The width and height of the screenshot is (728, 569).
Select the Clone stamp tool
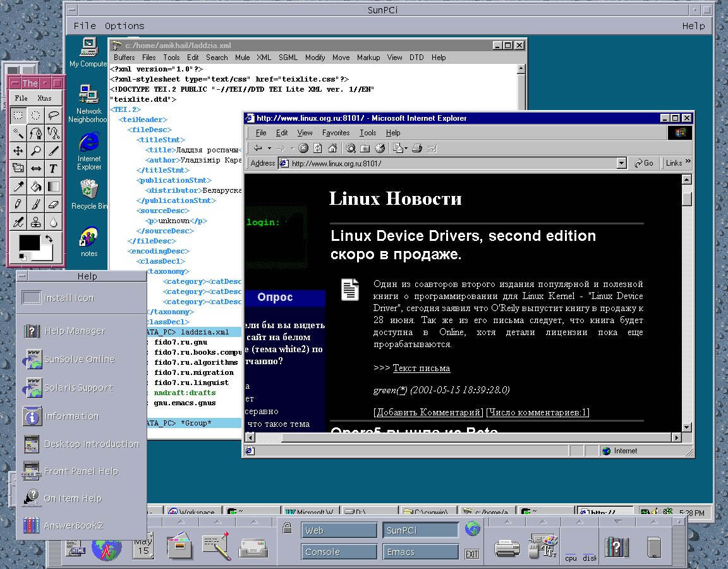pos(36,222)
